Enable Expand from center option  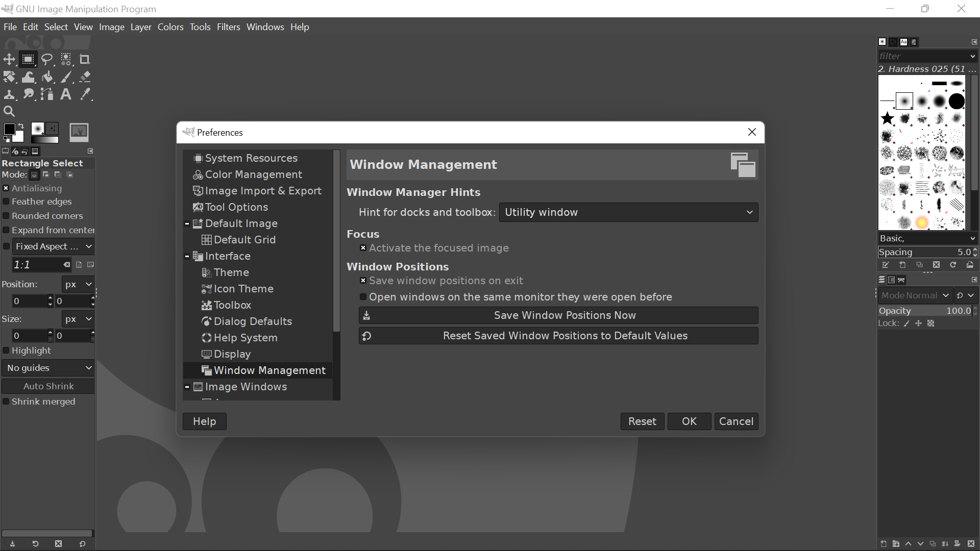coord(6,230)
